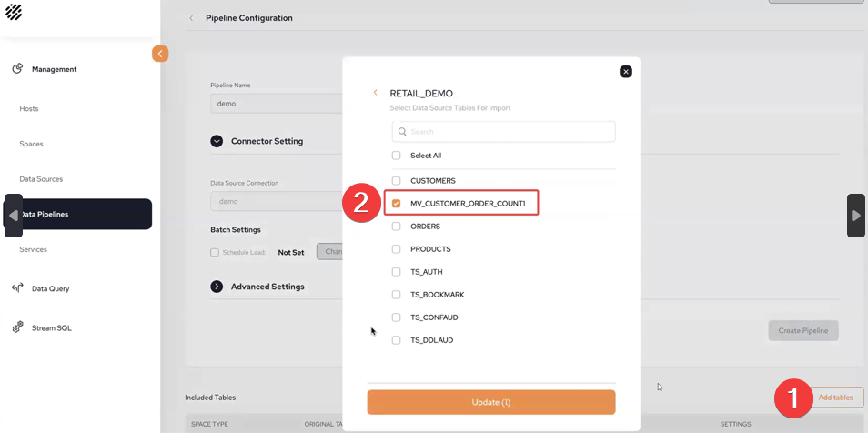The image size is (868, 433).
Task: Expand the Advanced Settings section
Action: [x=217, y=287]
